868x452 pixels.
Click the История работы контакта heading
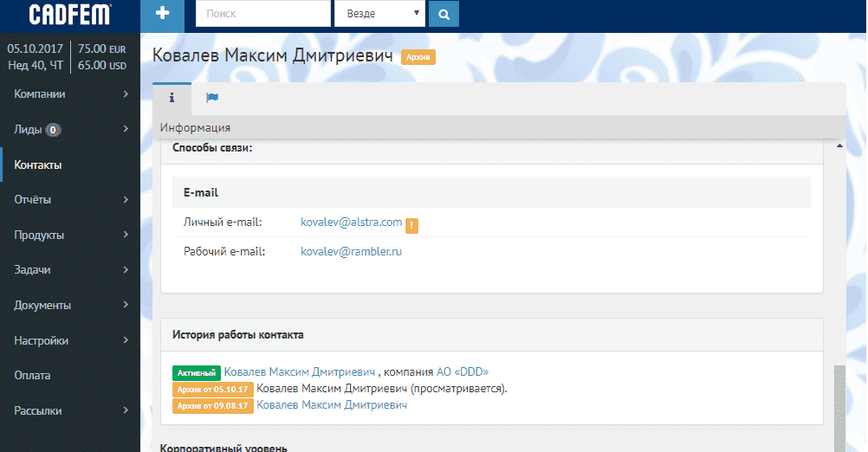[x=238, y=335]
